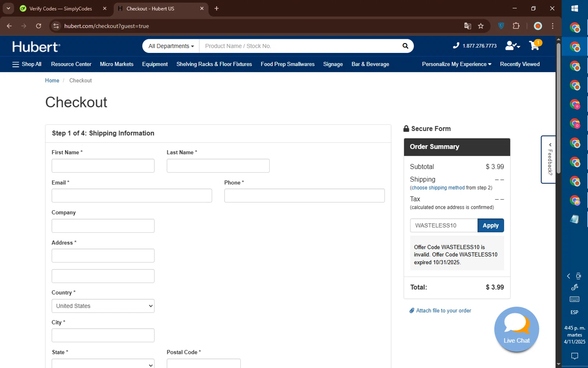Open the browser extensions puzzle icon
Viewport: 588px width, 368px height.
[x=516, y=26]
